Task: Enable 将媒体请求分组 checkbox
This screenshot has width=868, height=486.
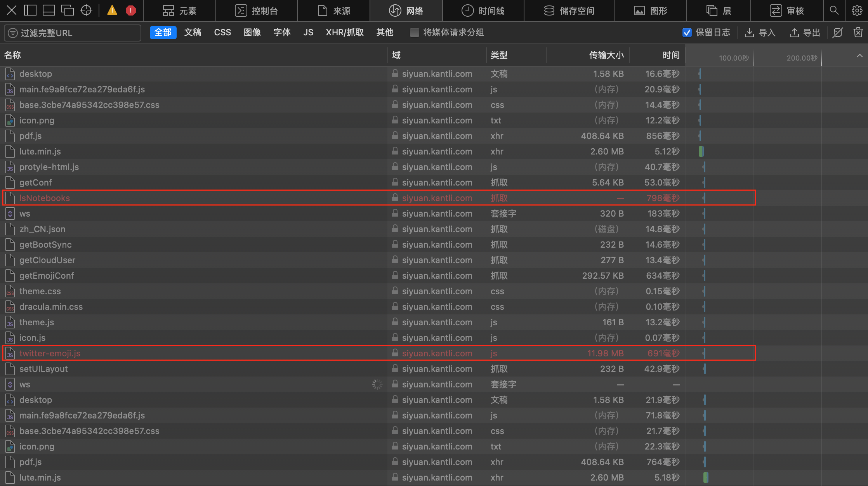Action: (415, 33)
